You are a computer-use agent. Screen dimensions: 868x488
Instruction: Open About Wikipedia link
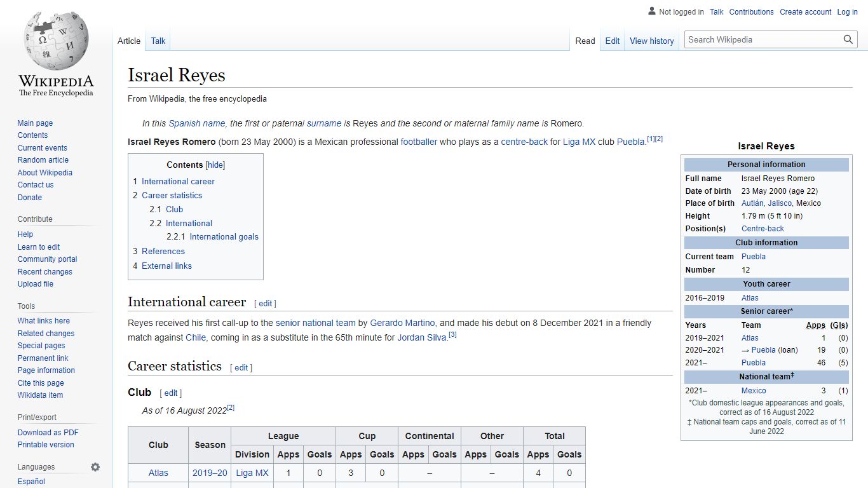click(45, 173)
